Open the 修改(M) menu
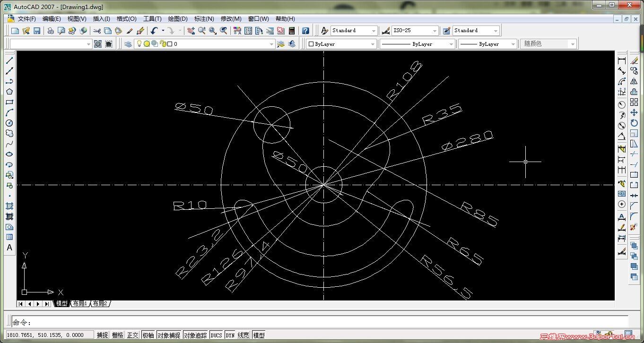Viewport: 644px width, 343px height. click(x=231, y=19)
